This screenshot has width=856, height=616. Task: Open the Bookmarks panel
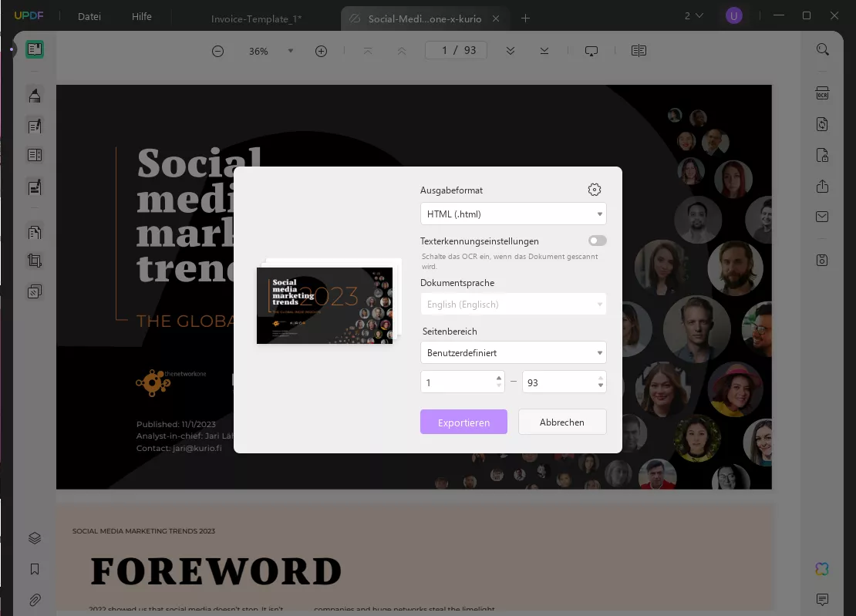click(35, 569)
